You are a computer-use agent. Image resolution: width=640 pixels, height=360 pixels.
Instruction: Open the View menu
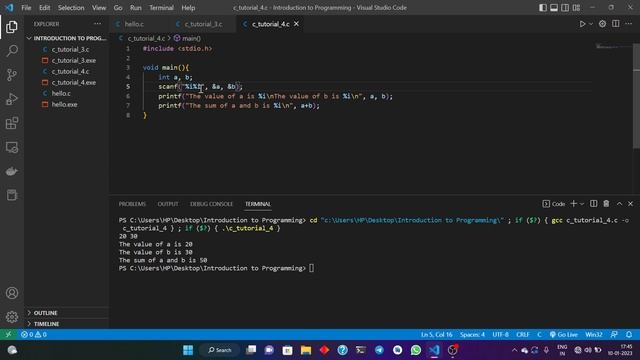coord(99,8)
